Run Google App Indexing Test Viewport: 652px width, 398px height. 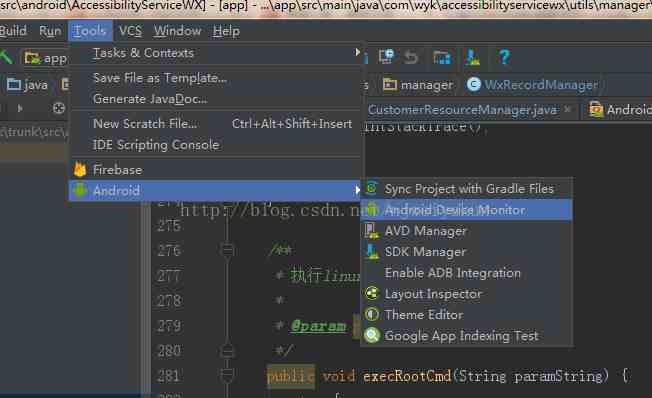[x=467, y=336]
